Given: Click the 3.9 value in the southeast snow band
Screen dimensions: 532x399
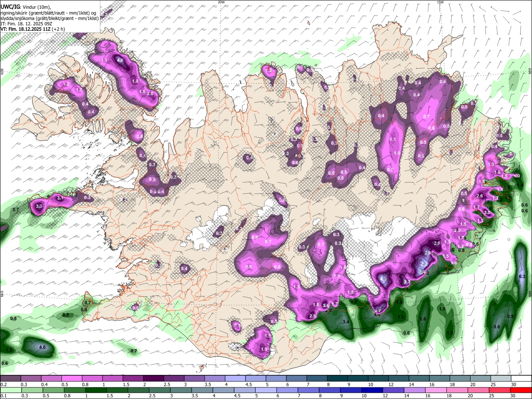Looking at the screenshot, I should pyautogui.click(x=427, y=253).
